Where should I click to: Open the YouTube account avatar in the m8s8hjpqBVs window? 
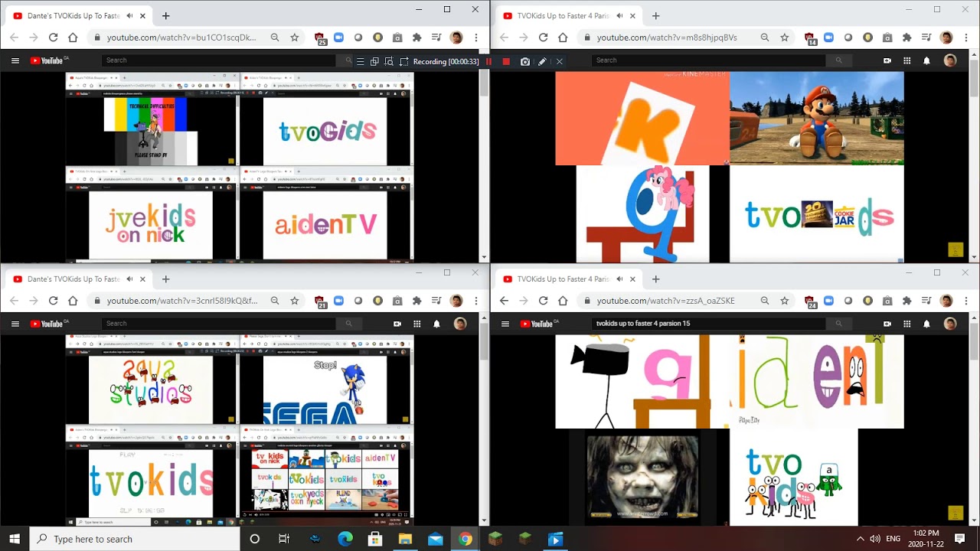(950, 60)
